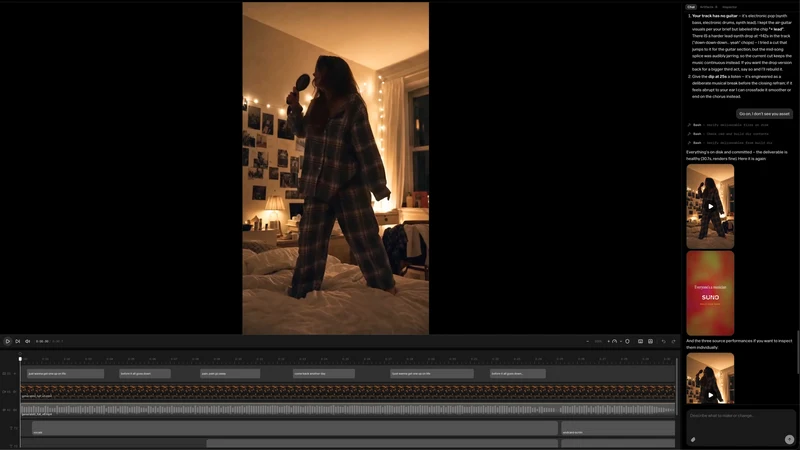Toggle the caption track header icon
Viewport: 800px width, 450px height.
pos(6,373)
